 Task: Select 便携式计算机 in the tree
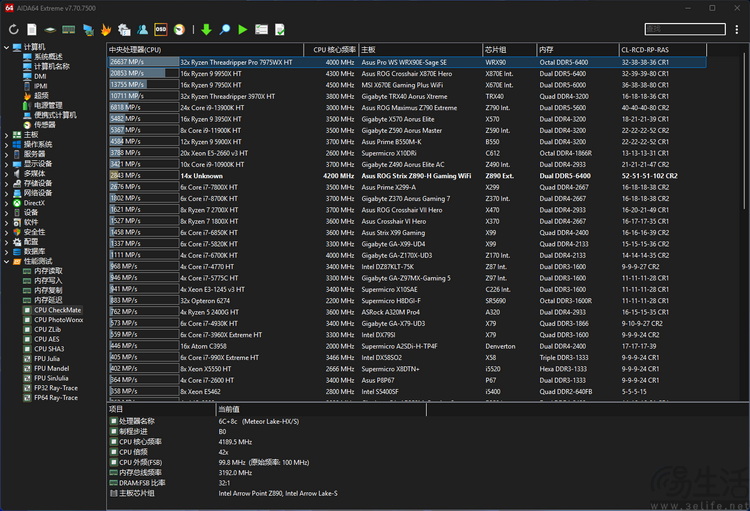55,115
